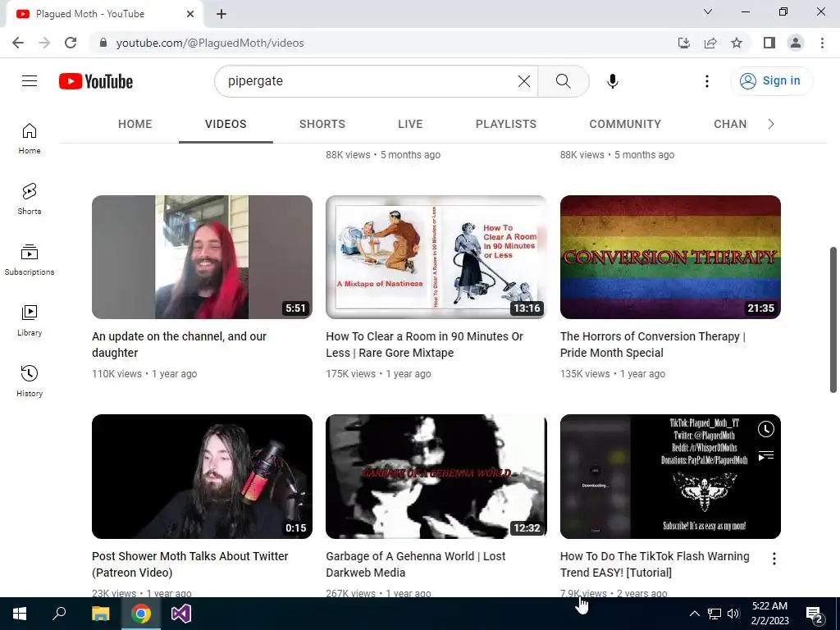Viewport: 840px width, 630px height.
Task: Click the page vertical scrollbar thumb
Action: pyautogui.click(x=833, y=320)
